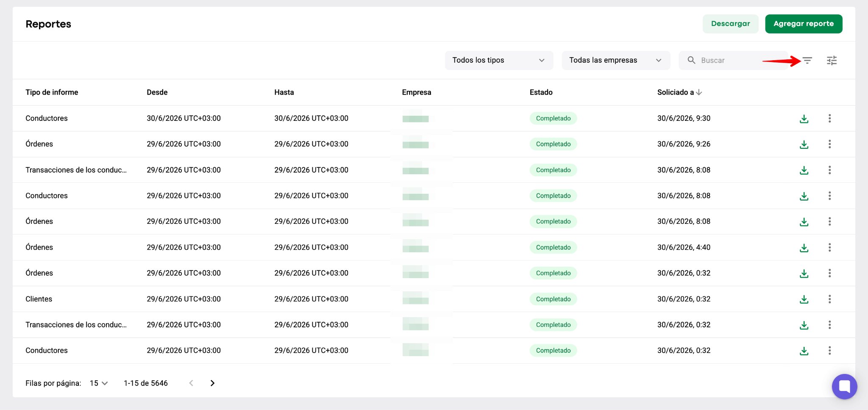The width and height of the screenshot is (868, 410).
Task: Click the 'Filas por página:' label
Action: coord(53,383)
